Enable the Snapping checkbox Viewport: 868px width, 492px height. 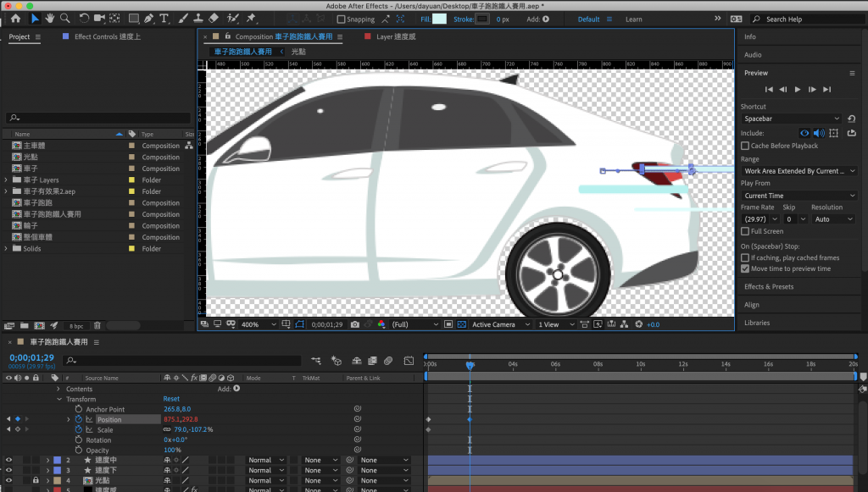[x=342, y=19]
